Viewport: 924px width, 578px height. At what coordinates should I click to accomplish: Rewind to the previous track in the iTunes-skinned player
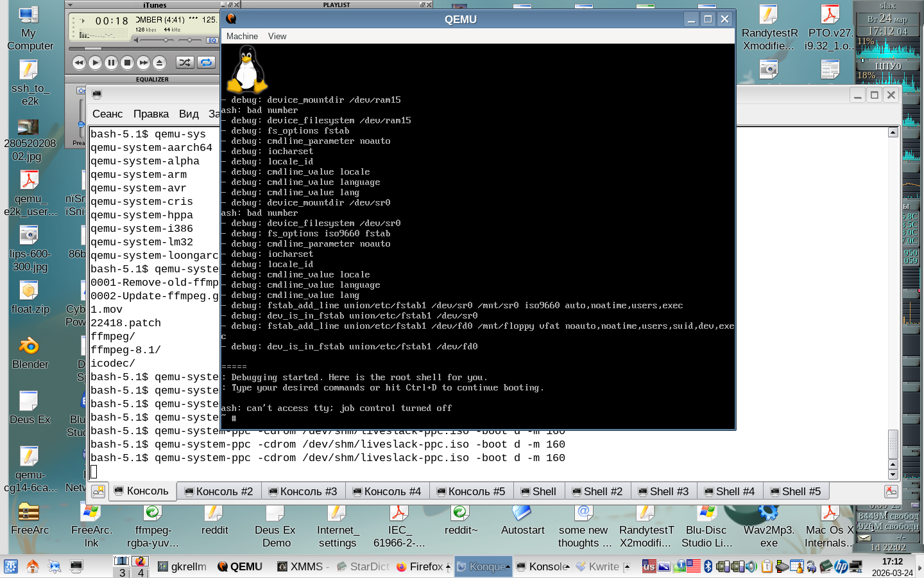pyautogui.click(x=79, y=62)
